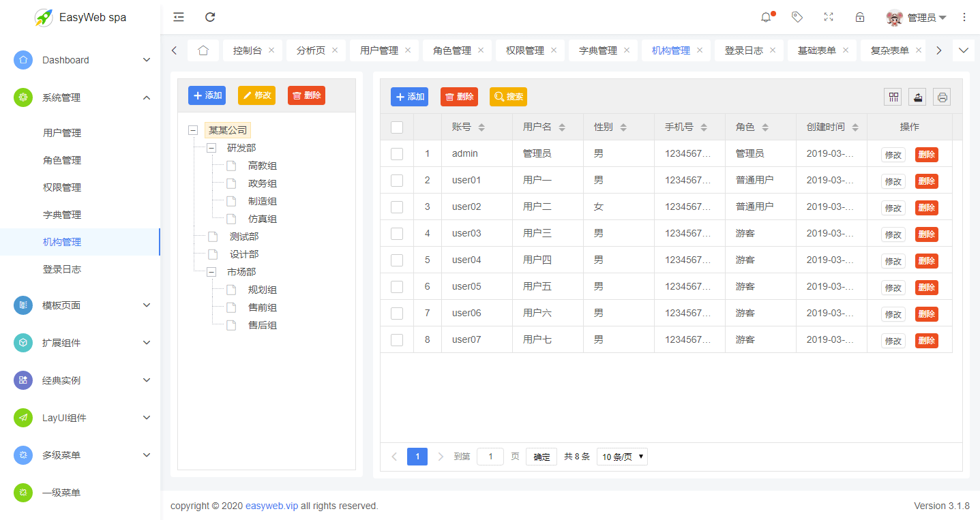
Task: Check the row for user04
Action: coord(397,260)
